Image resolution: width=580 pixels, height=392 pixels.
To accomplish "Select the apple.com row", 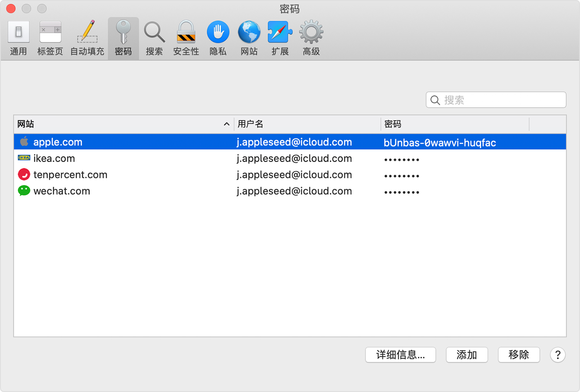I will point(290,142).
